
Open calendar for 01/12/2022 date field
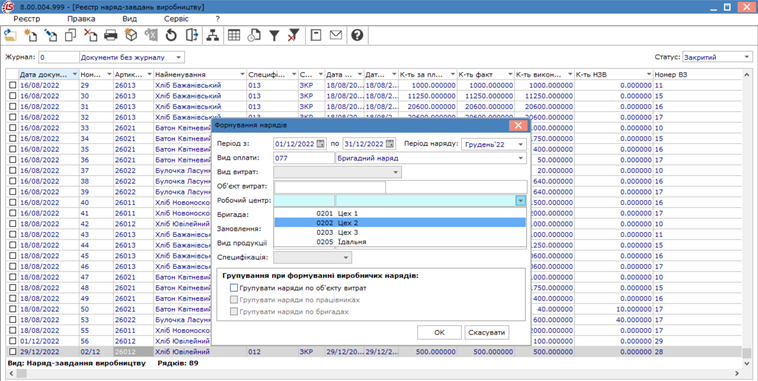321,144
